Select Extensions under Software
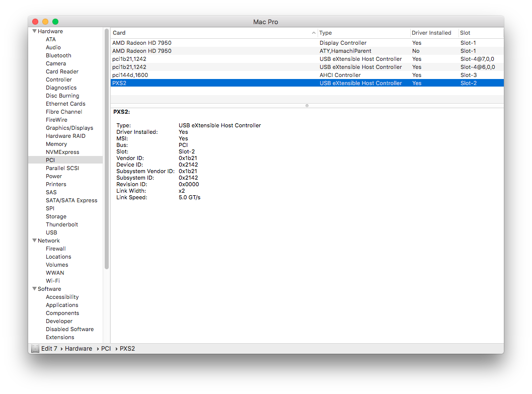This screenshot has height=394, width=532. tap(60, 337)
